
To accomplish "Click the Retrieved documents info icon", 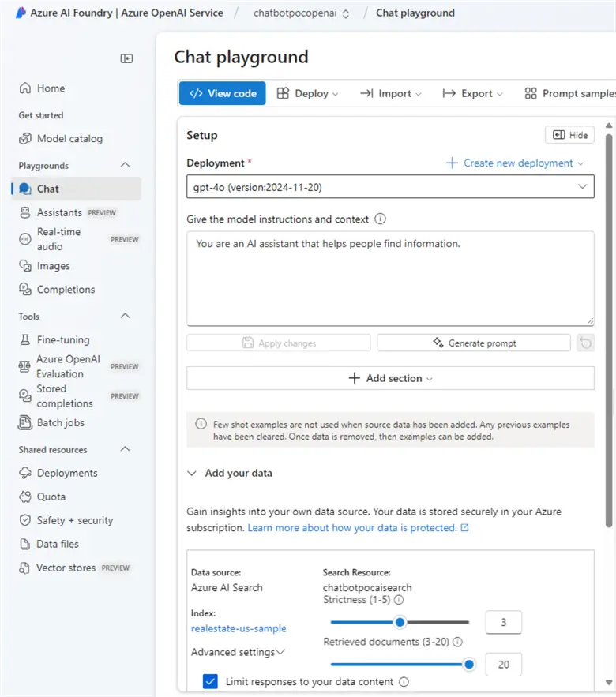I will tap(458, 642).
